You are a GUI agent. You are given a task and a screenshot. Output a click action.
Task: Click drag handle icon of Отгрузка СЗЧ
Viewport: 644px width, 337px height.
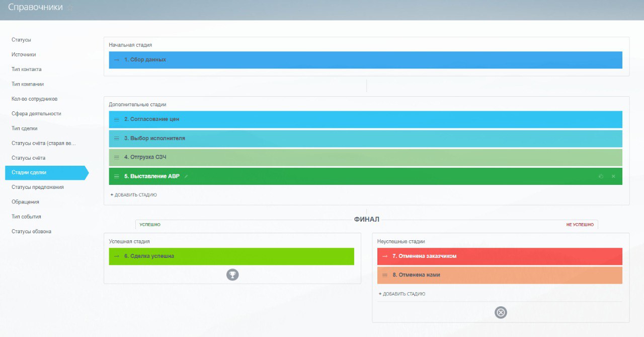(117, 157)
